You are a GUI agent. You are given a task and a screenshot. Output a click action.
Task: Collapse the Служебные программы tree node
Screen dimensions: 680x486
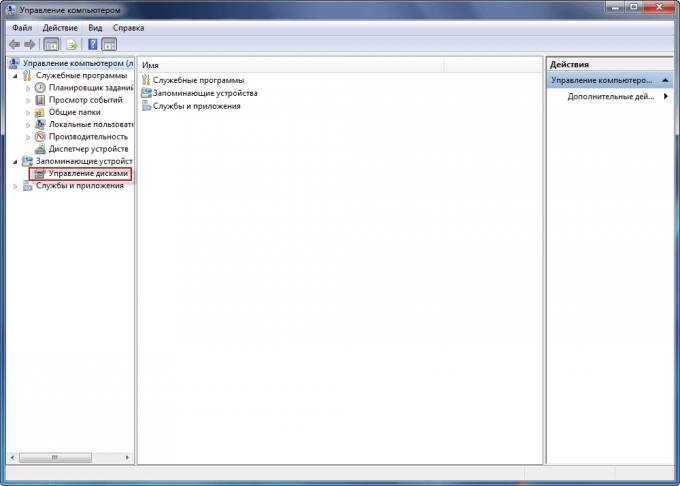pos(15,76)
